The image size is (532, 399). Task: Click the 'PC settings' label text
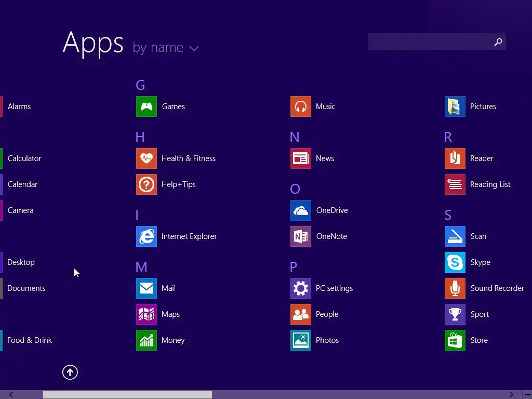[x=334, y=288]
